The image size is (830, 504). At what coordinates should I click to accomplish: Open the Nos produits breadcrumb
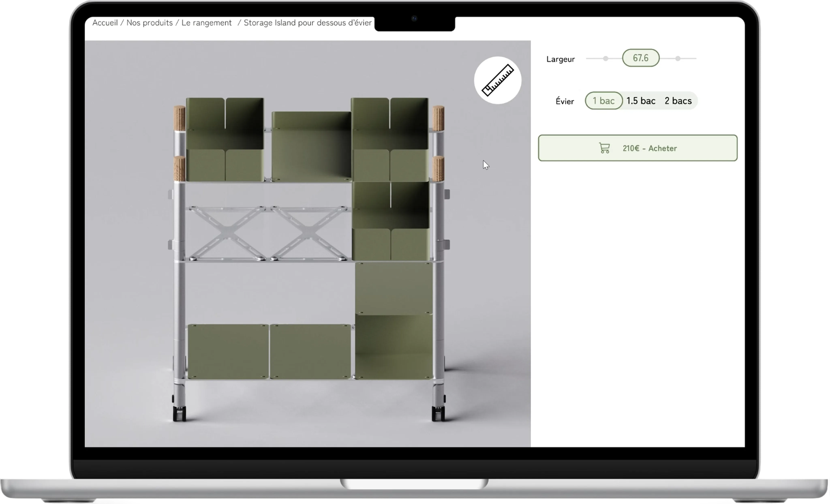(150, 23)
